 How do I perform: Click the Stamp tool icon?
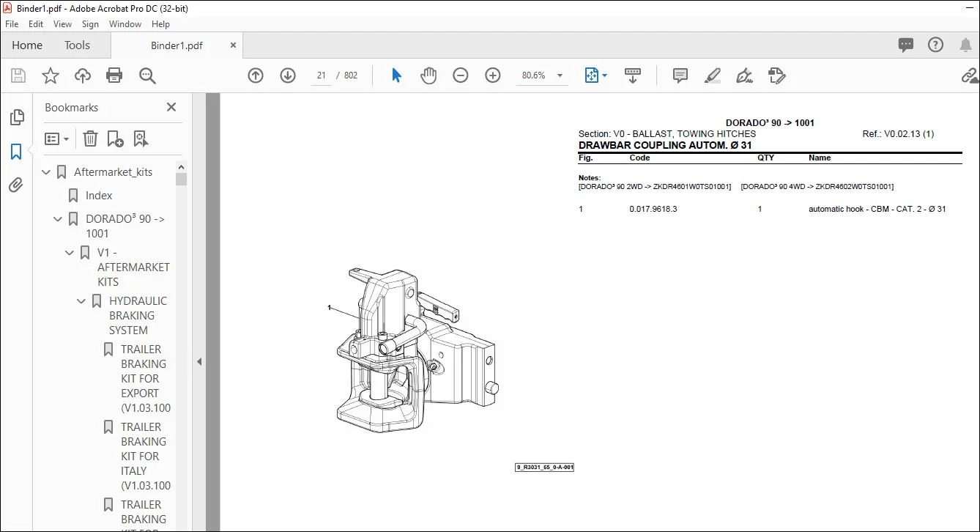(777, 75)
